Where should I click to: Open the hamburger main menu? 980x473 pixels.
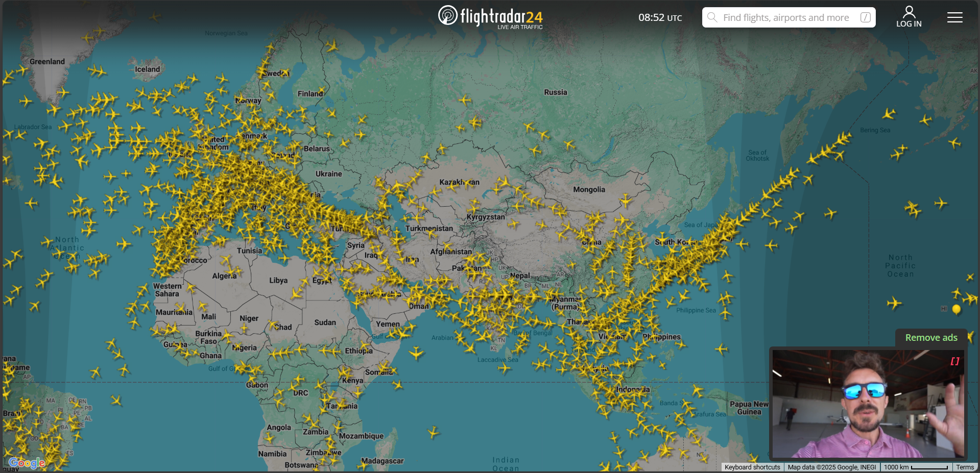(954, 17)
